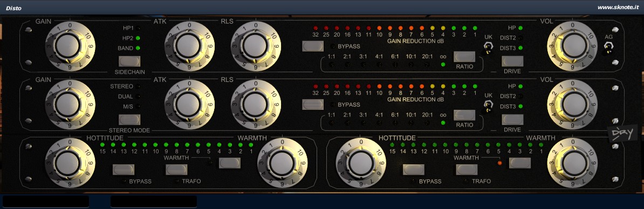Click the DIST3 LED in the top row
644x209 pixels.
521,48
